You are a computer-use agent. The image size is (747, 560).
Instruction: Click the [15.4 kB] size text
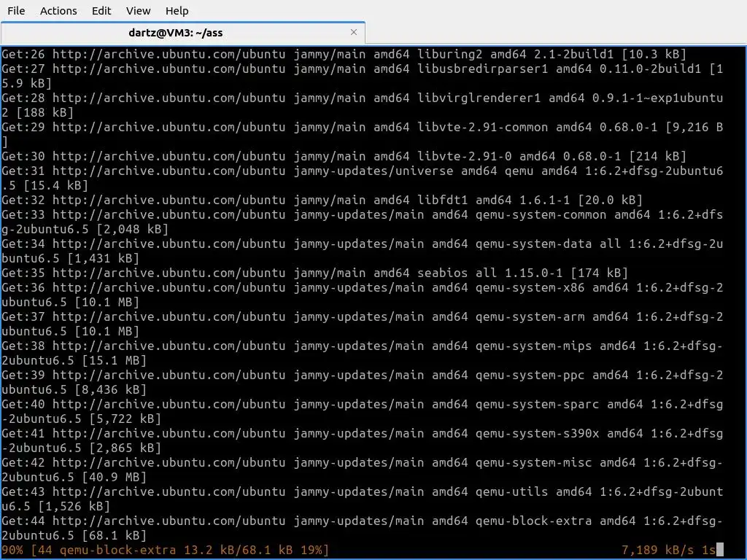pyautogui.click(x=55, y=185)
